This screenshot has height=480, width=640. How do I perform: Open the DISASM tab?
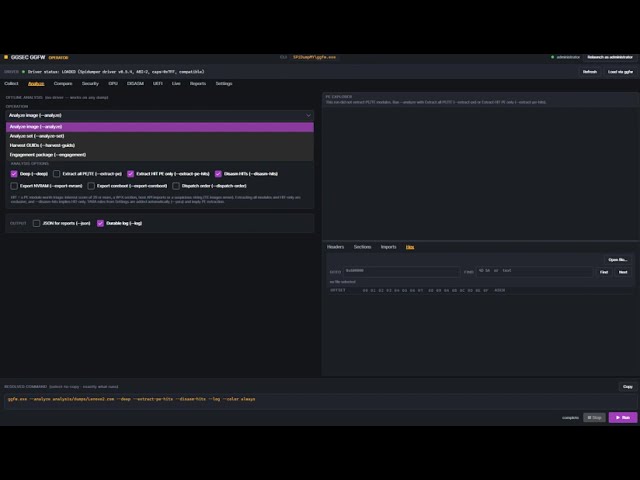(x=135, y=83)
